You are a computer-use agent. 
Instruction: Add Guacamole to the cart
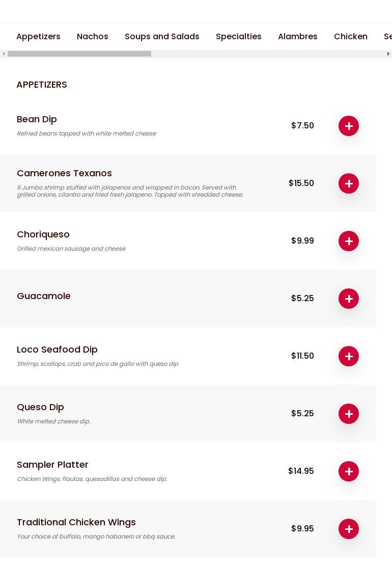click(x=349, y=299)
